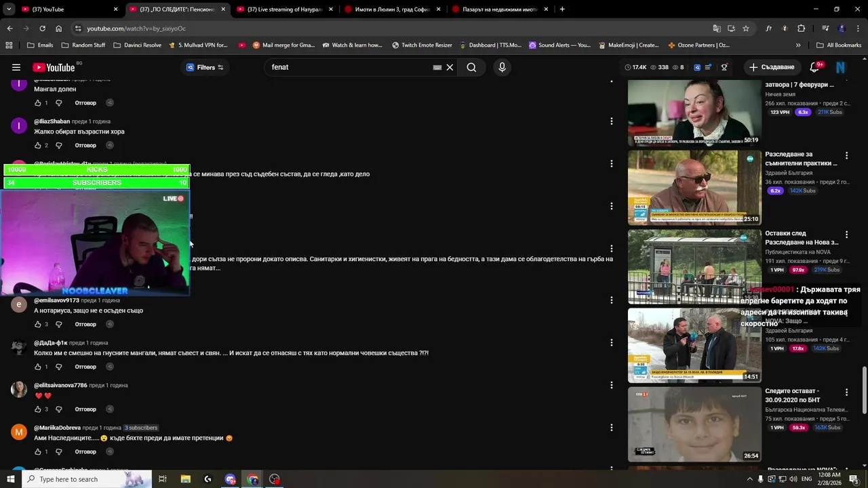This screenshot has height=488, width=868.
Task: Dislike @emilsavov9173's comment
Action: (58, 324)
